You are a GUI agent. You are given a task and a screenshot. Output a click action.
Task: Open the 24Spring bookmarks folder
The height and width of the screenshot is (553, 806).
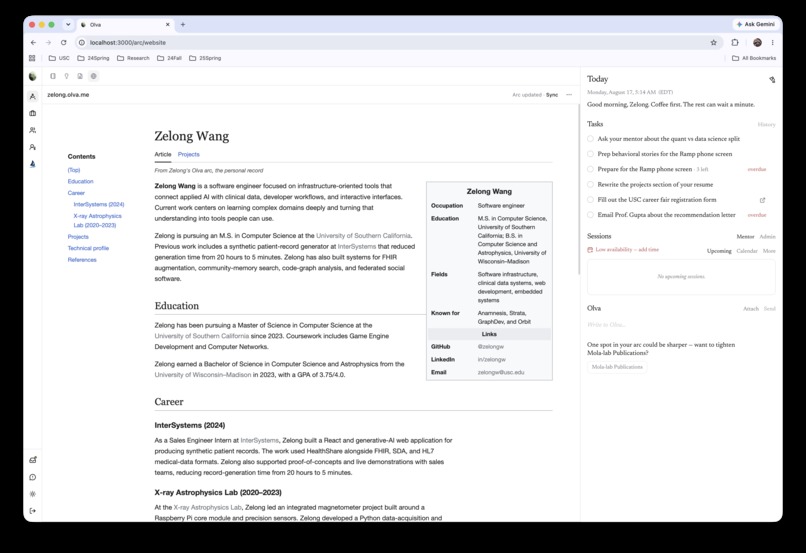coord(93,58)
